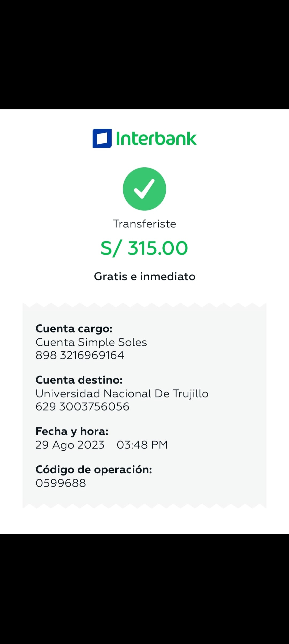The height and width of the screenshot is (644, 289).
Task: Tap the black area above the receipt
Action: pyautogui.click(x=144, y=53)
